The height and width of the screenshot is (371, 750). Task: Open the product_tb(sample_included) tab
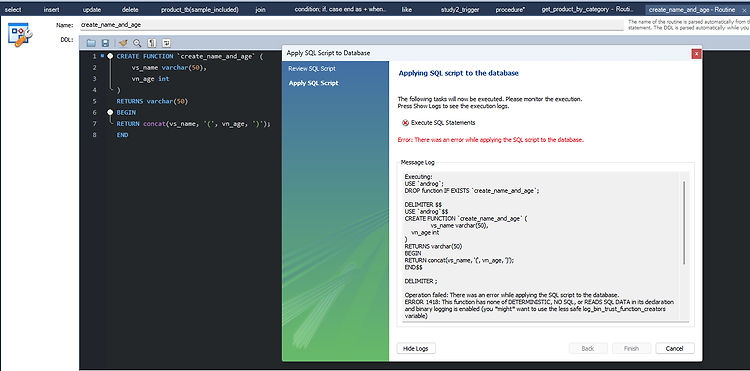[x=199, y=10]
